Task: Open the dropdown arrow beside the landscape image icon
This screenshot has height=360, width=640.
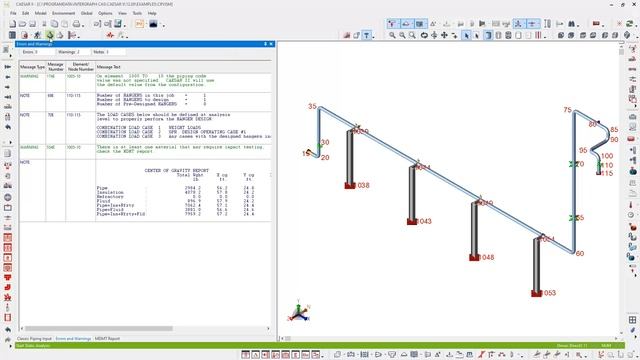Action: tap(164, 25)
